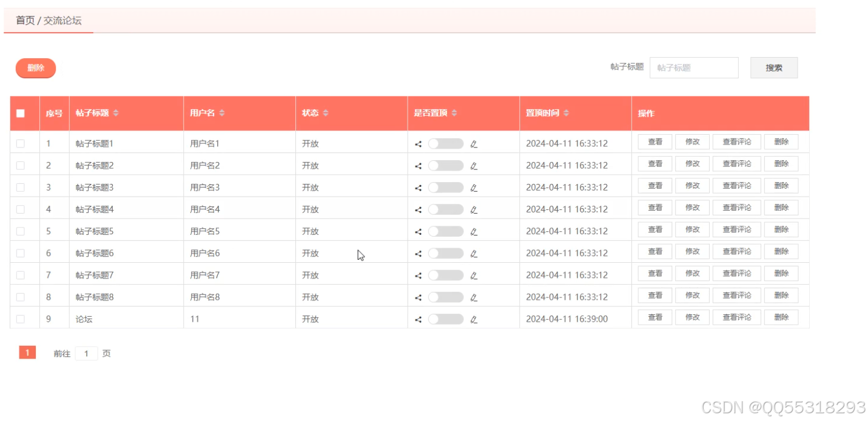Click the orange 删除 batch delete button
This screenshot has height=423, width=868.
coord(36,68)
